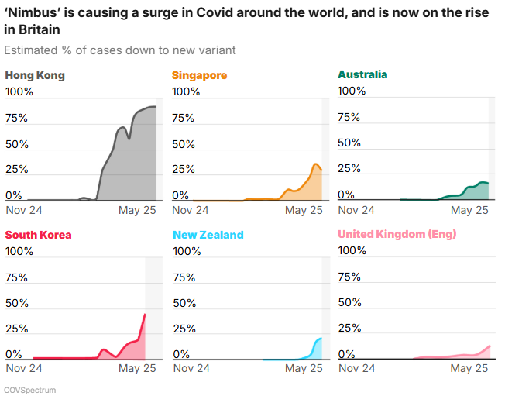Click the COVSpectrum source credit
This screenshot has width=505, height=420.
coord(30,391)
